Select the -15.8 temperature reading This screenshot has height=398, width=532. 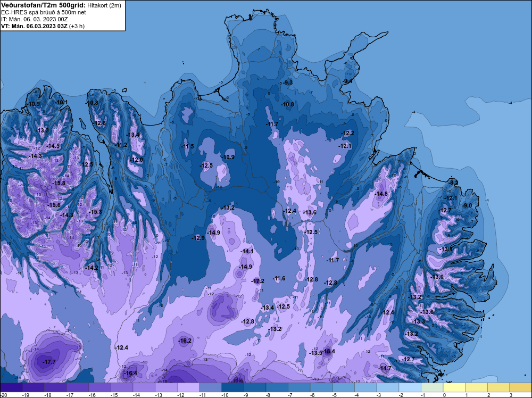(x=59, y=183)
